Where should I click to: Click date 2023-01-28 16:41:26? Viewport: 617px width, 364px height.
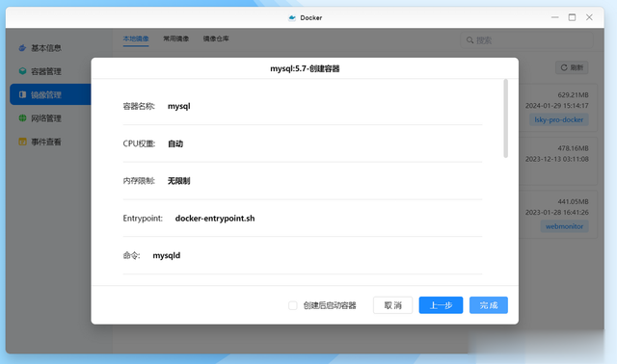pyautogui.click(x=557, y=212)
